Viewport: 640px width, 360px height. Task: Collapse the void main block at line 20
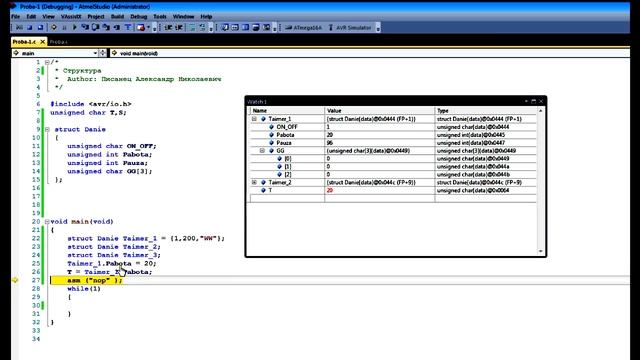tap(47, 222)
